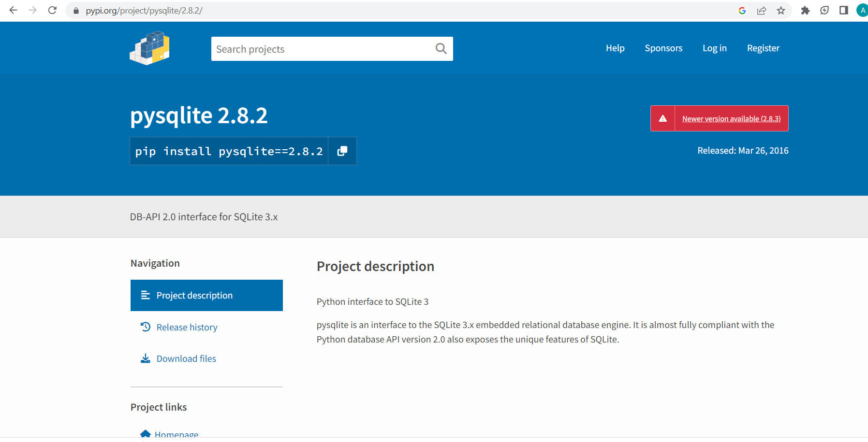868x442 pixels.
Task: Click the Navigation heading
Action: 155,263
